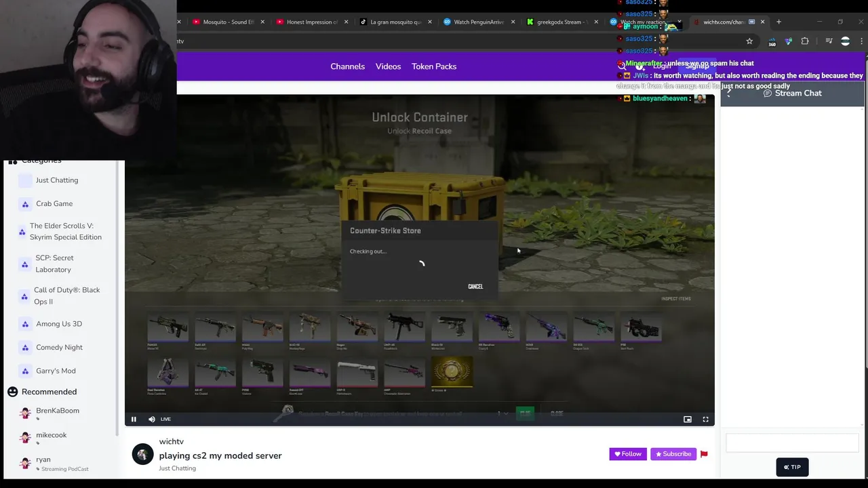Click the Crab Game category icon
Image resolution: width=868 pixels, height=488 pixels.
25,203
